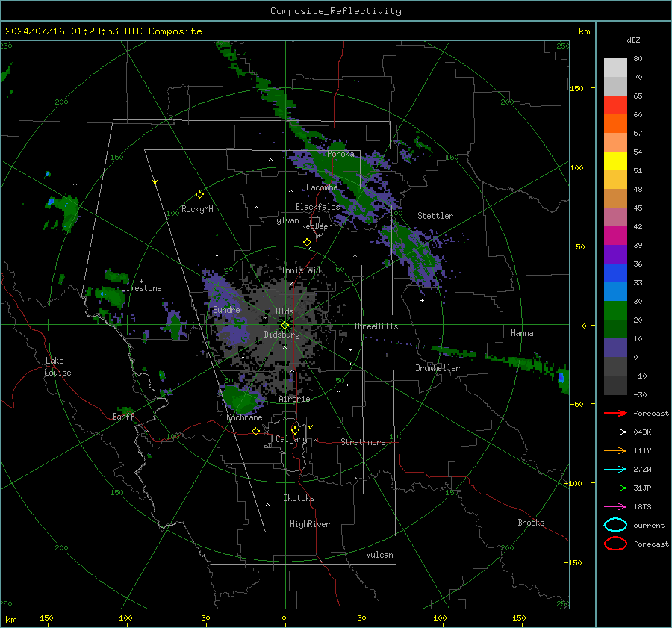Click the white 04DK arrow legend icon
Viewport: 672px width, 628px height.
click(x=615, y=432)
